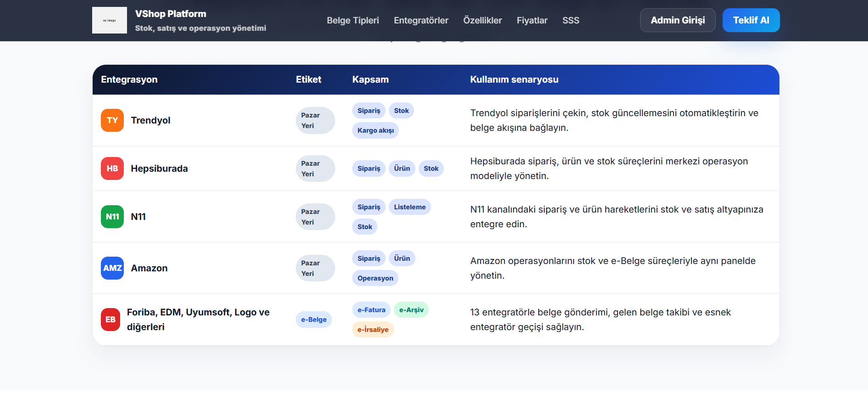Click the N11 row name text
The height and width of the screenshot is (393, 868).
138,217
